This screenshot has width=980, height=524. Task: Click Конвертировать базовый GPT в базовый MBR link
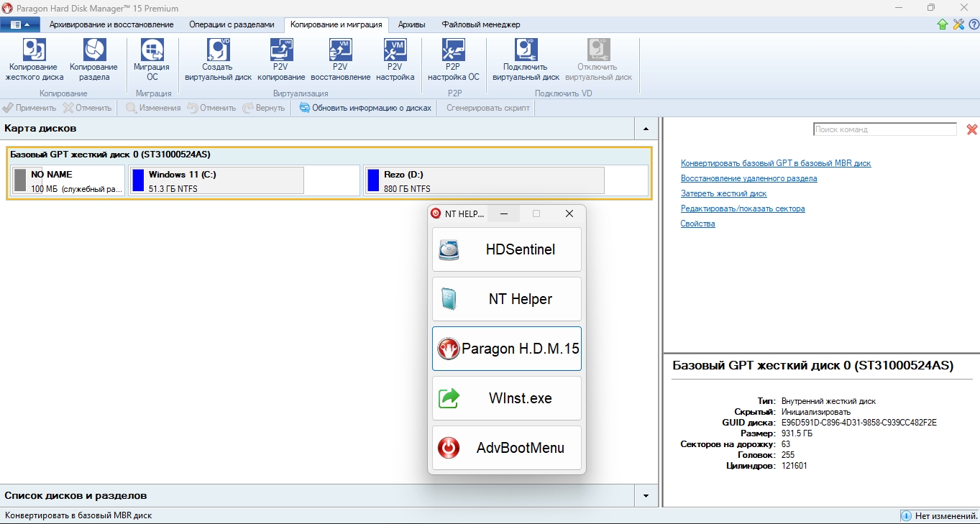click(776, 163)
